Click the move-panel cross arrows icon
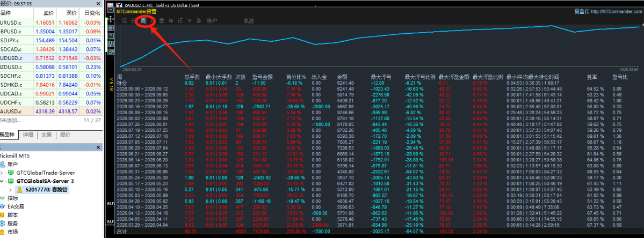 (111, 19)
